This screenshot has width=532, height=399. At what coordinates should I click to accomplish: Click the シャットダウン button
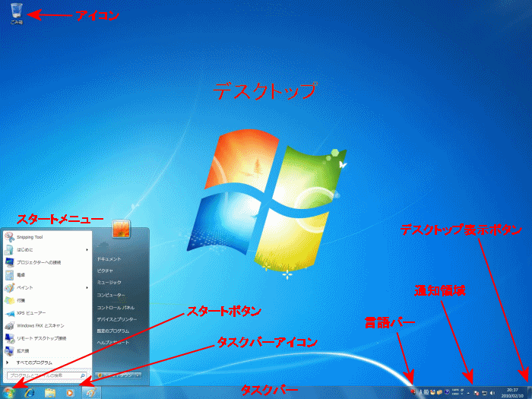click(x=115, y=375)
